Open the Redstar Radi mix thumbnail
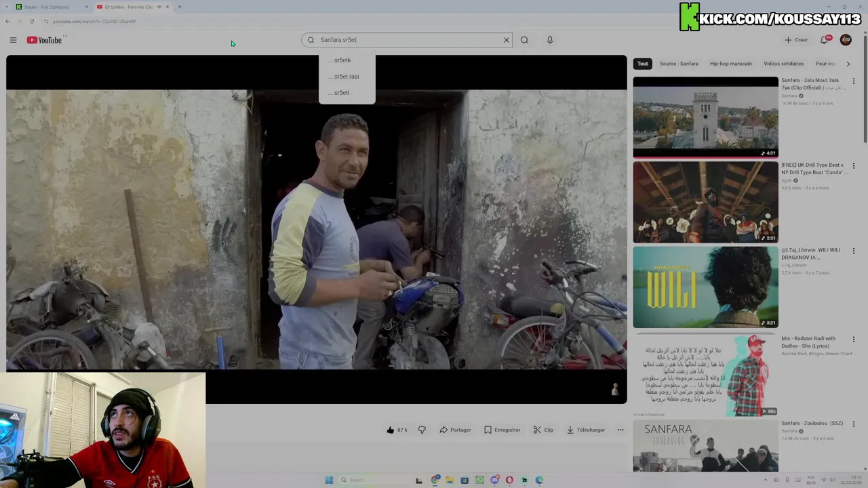868x488 pixels. point(705,375)
